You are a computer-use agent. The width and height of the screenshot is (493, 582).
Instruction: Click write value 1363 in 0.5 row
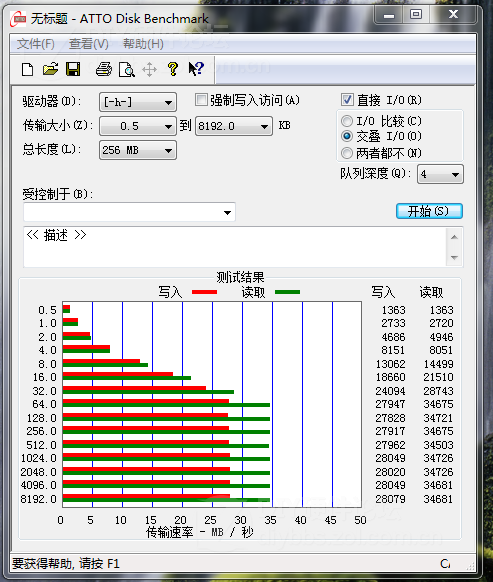coord(394,310)
